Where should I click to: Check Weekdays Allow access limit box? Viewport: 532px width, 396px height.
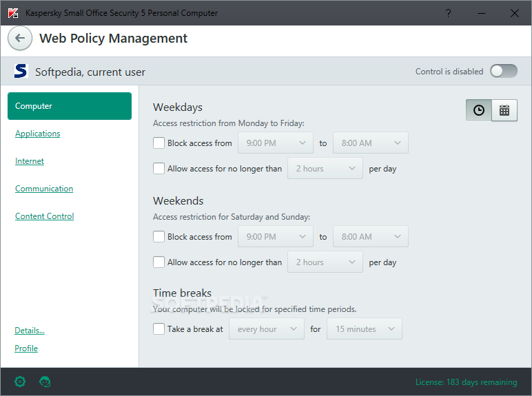(158, 168)
